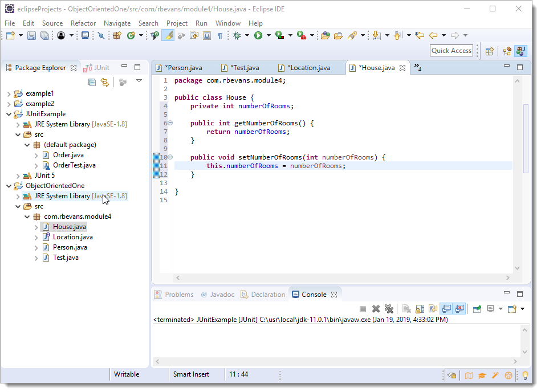This screenshot has width=541, height=392.
Task: Expand the example1 project node
Action: pyautogui.click(x=9, y=94)
